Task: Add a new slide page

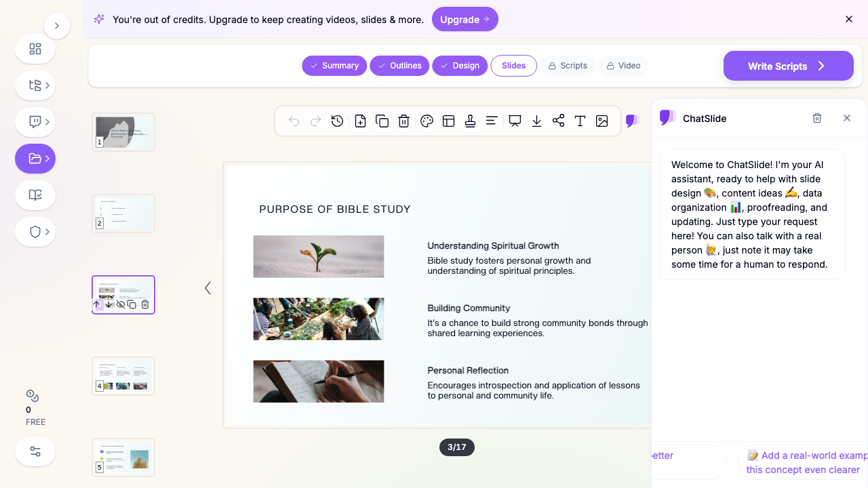Action: 360,121
